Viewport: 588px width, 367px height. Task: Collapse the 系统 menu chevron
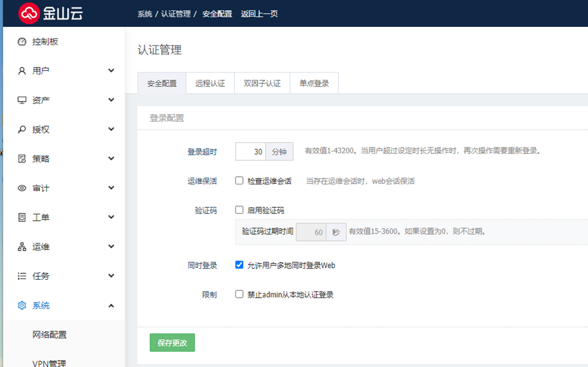pos(111,305)
